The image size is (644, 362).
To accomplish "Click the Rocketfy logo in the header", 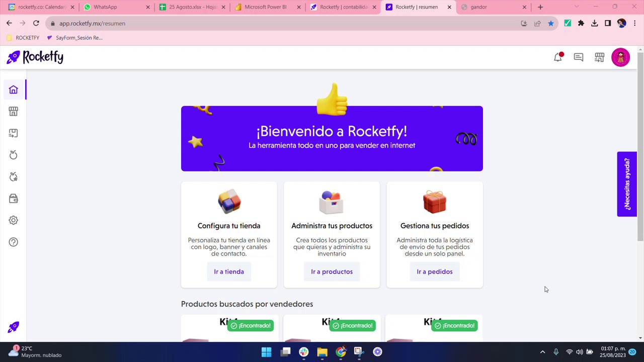I will click(35, 57).
